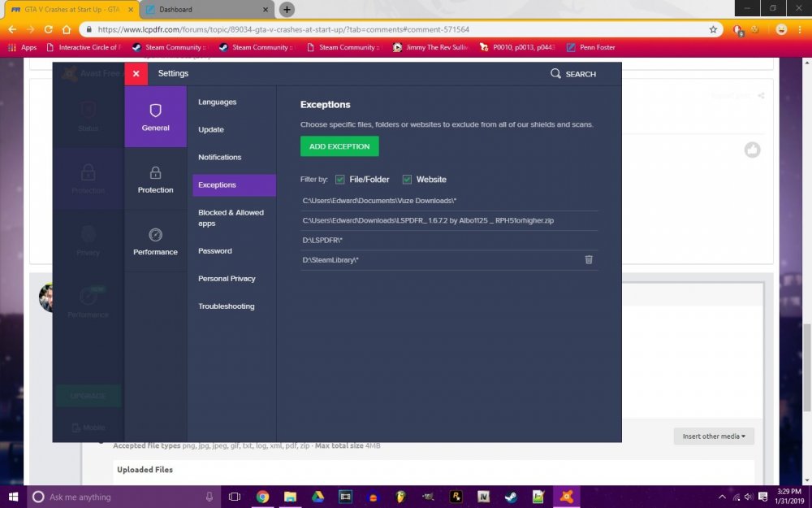Expand hidden icons in the system tray
812x508 pixels.
(721, 497)
